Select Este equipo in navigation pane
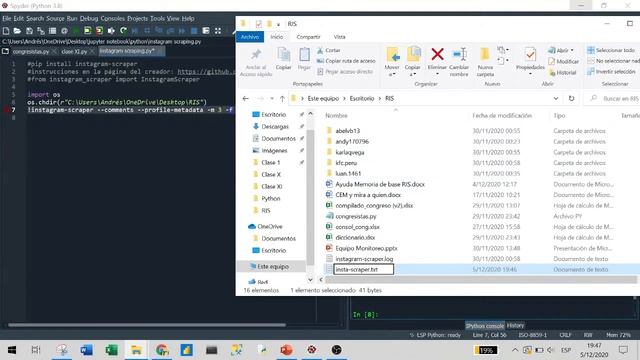 (x=273, y=267)
